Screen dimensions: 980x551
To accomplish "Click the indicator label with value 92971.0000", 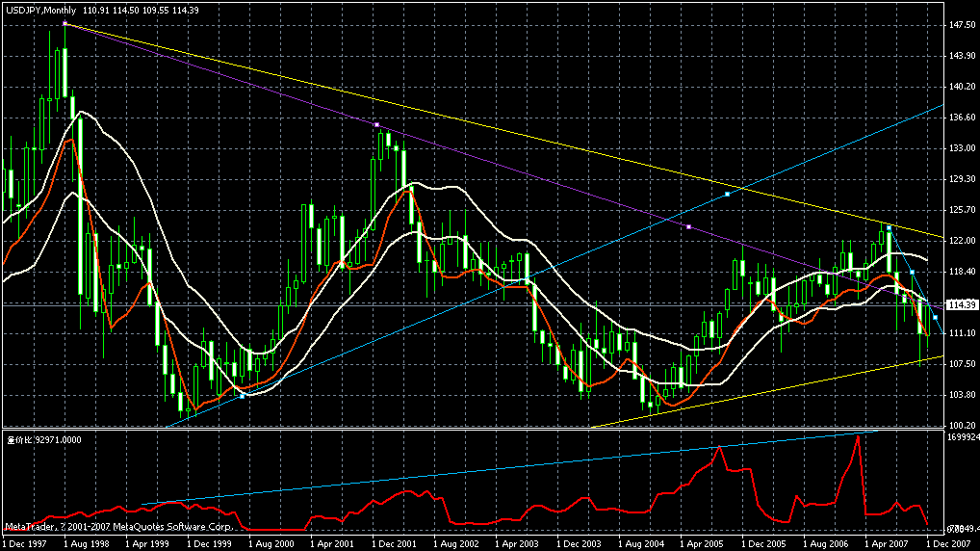I will [x=43, y=439].
